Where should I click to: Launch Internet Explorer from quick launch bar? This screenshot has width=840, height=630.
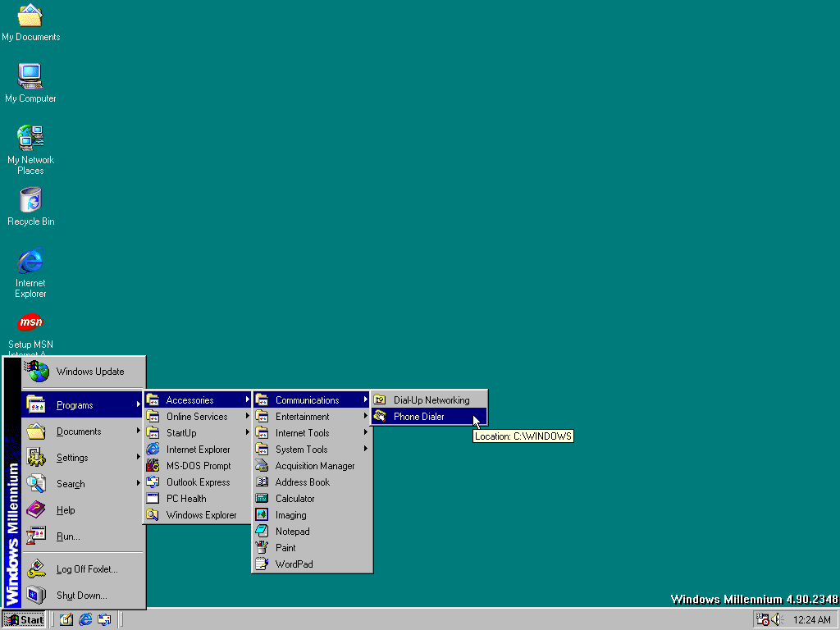pyautogui.click(x=85, y=619)
